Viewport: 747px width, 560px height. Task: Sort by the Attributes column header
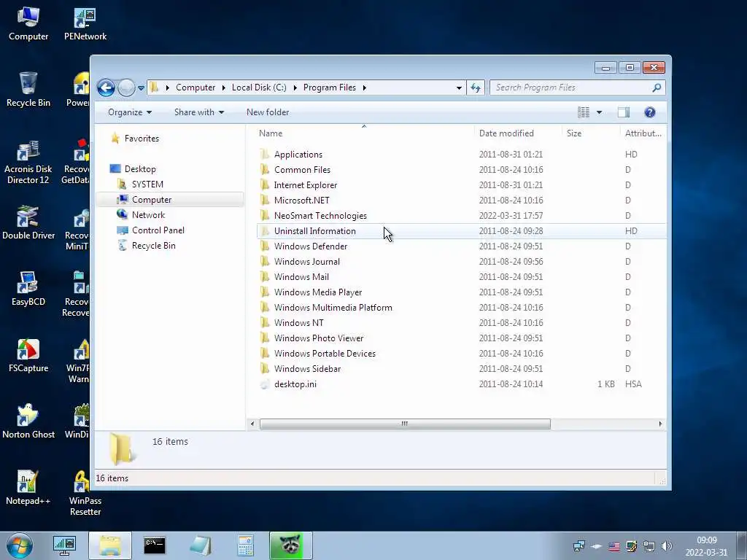coord(643,133)
